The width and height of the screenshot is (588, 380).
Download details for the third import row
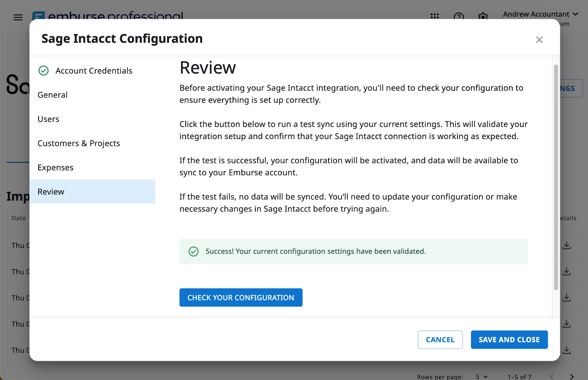567,298
